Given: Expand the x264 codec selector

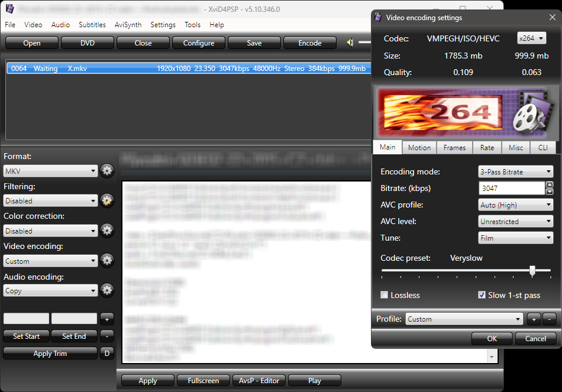Looking at the screenshot, I should 532,38.
